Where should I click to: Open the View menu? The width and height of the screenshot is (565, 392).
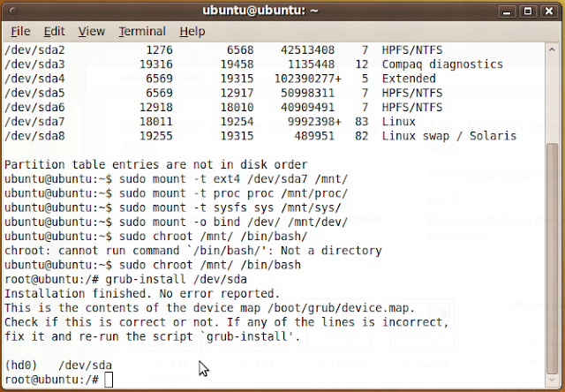pos(92,32)
